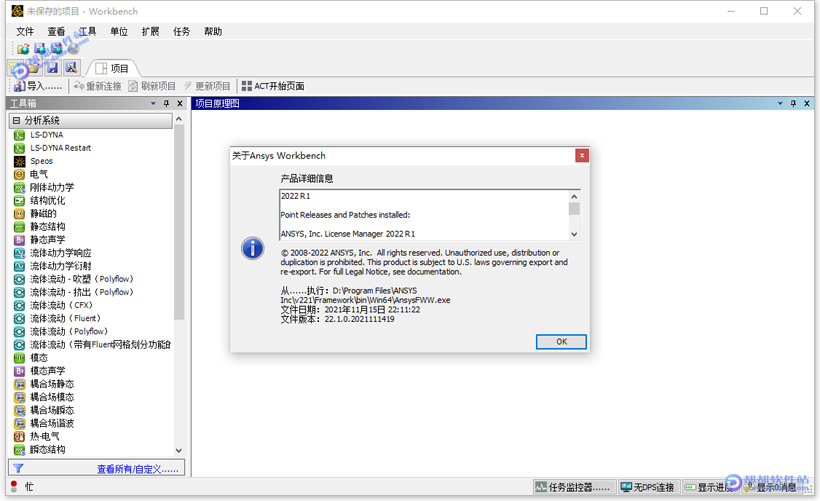Collapse the 分析系统 group
The image size is (820, 501).
(x=16, y=120)
